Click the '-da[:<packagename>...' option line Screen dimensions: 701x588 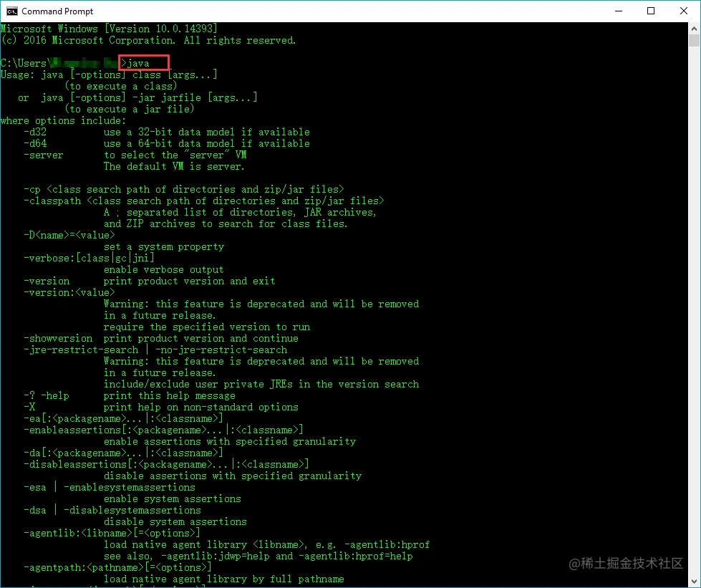tap(123, 453)
